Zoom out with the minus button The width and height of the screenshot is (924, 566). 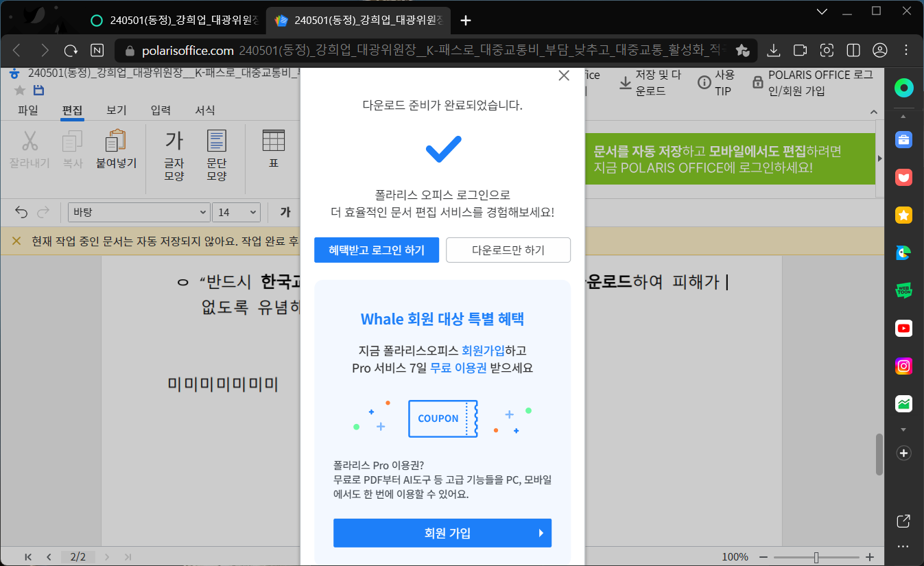coord(762,556)
